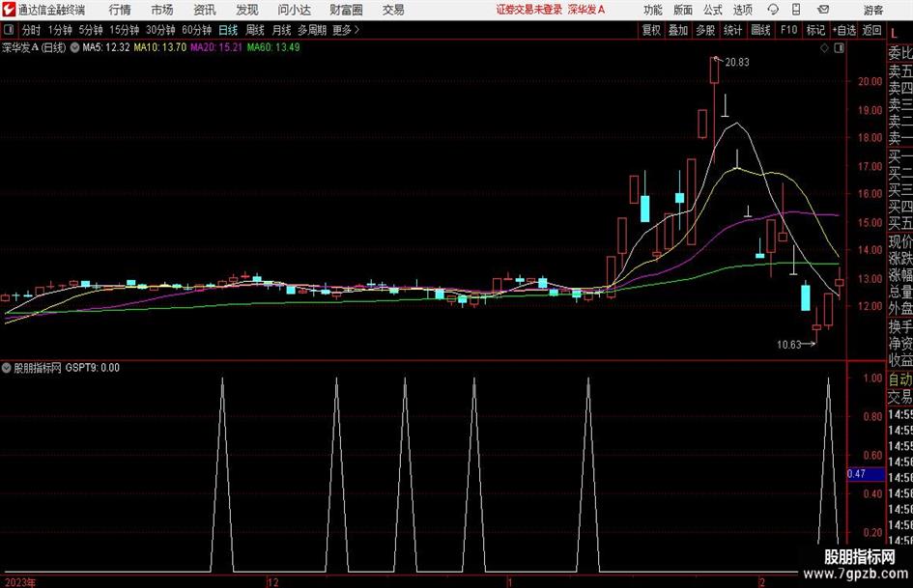This screenshot has height=588, width=913.
Task: Open the 功能 menu
Action: [653, 10]
